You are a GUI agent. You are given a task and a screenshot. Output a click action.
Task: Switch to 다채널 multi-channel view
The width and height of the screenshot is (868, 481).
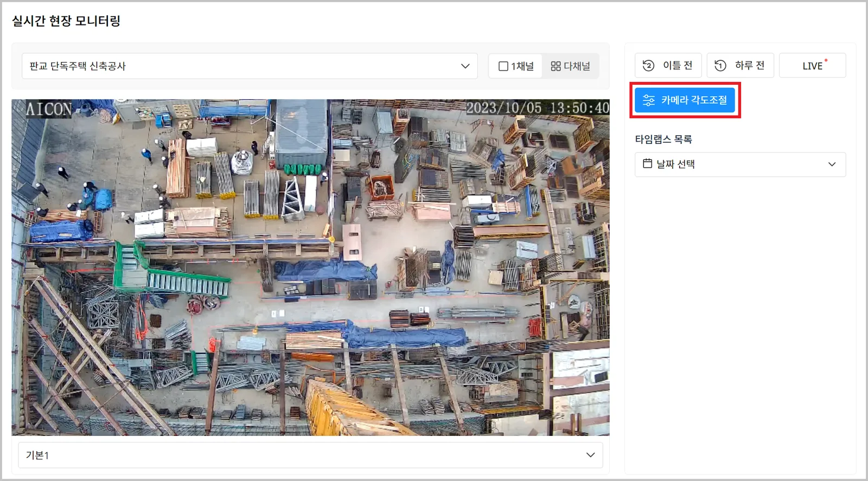tap(570, 66)
